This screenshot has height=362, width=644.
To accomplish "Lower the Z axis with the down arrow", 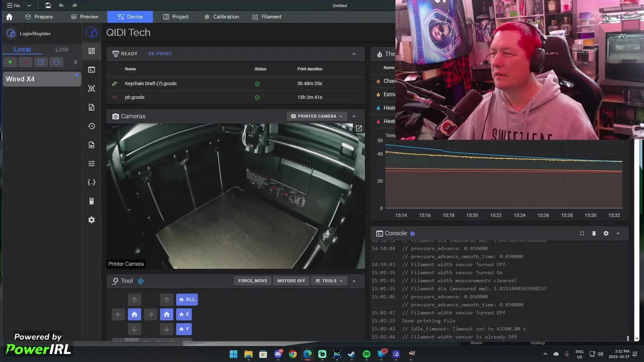I will tap(167, 329).
